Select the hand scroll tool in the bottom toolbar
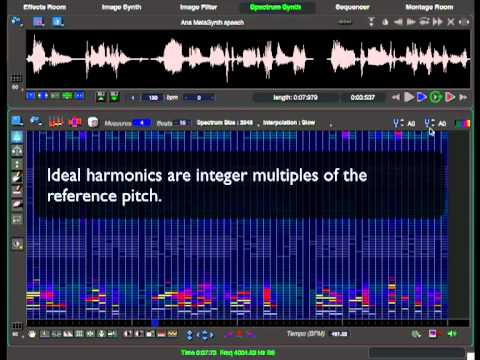 [x=32, y=334]
